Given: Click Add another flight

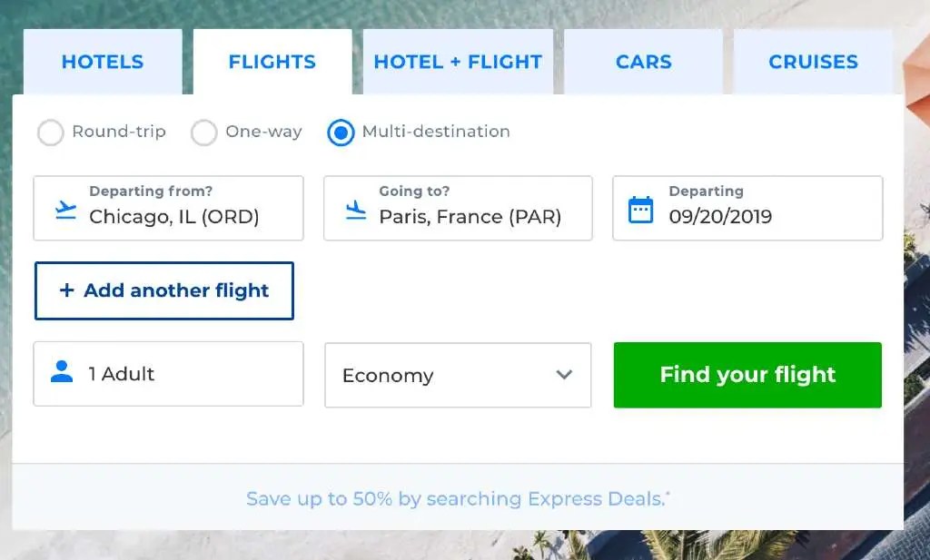Looking at the screenshot, I should [164, 290].
